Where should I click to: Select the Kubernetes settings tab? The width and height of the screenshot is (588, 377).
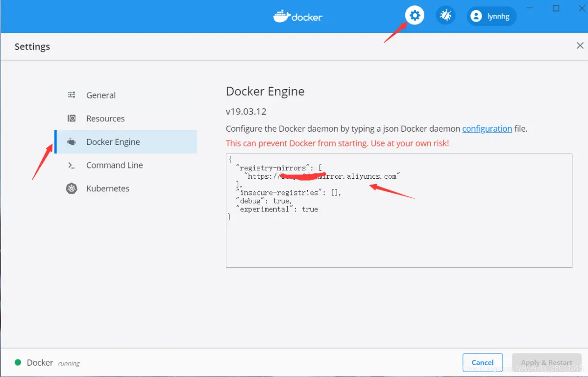pos(126,188)
